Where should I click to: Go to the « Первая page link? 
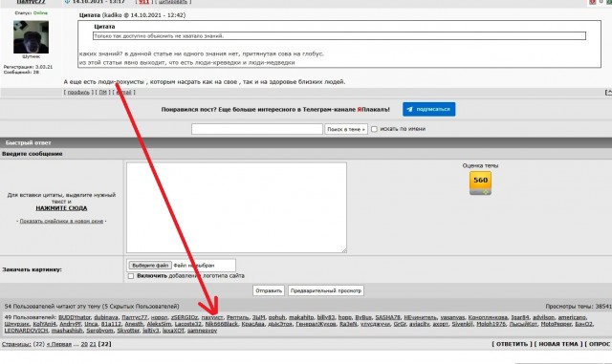tap(59, 345)
